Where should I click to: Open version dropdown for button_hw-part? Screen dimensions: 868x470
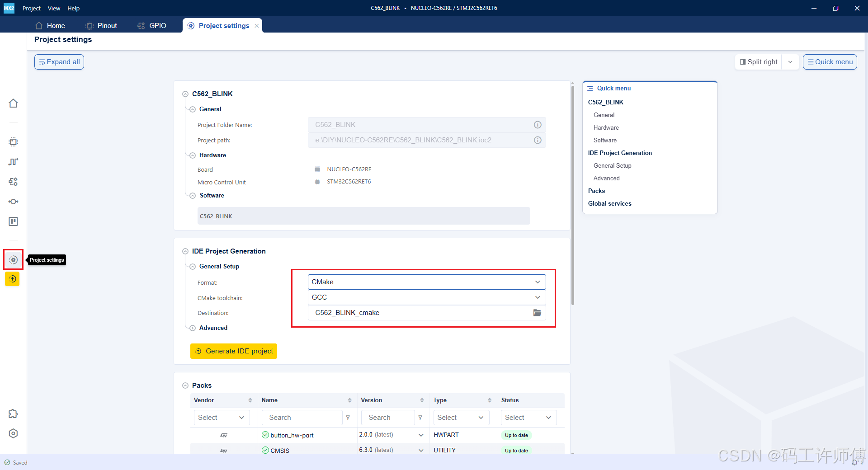(421, 435)
